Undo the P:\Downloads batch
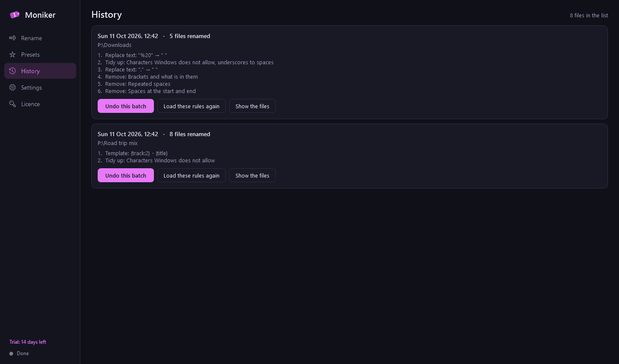Viewport: 619px width, 364px height. tap(126, 106)
